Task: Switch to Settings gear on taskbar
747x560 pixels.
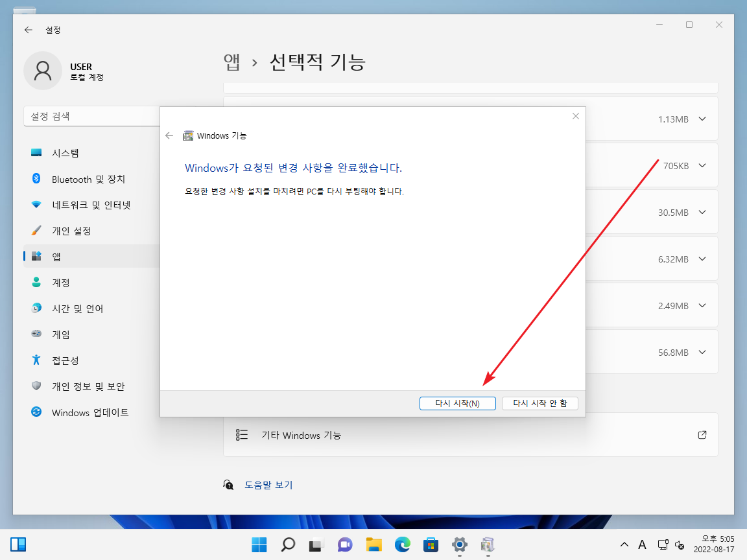Action: point(459,544)
